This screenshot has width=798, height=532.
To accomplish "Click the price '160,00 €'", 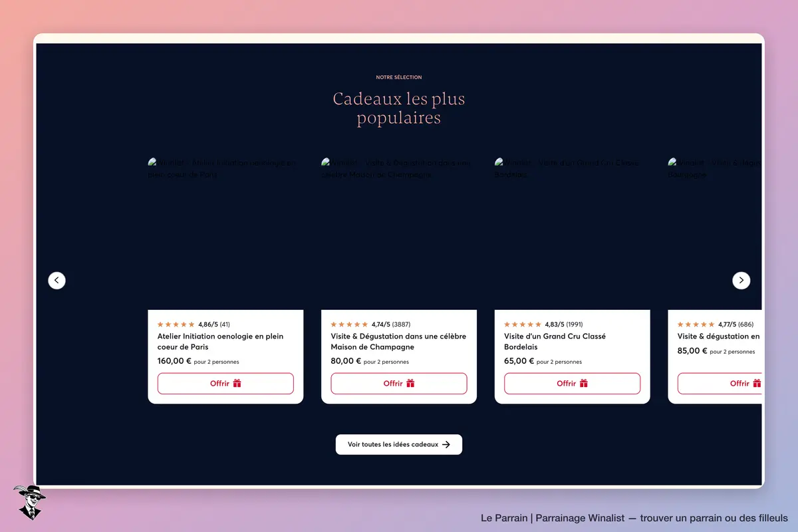I will tap(174, 361).
